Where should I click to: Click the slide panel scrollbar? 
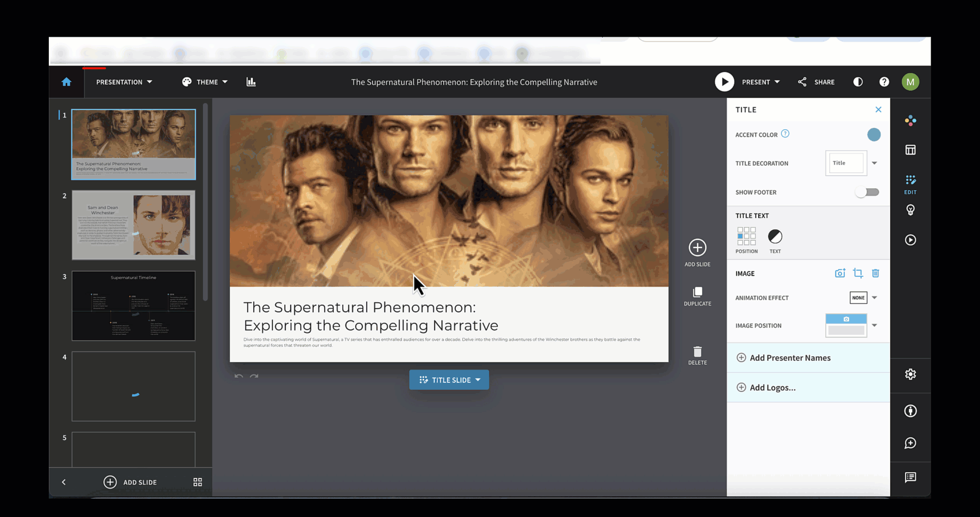(x=205, y=202)
